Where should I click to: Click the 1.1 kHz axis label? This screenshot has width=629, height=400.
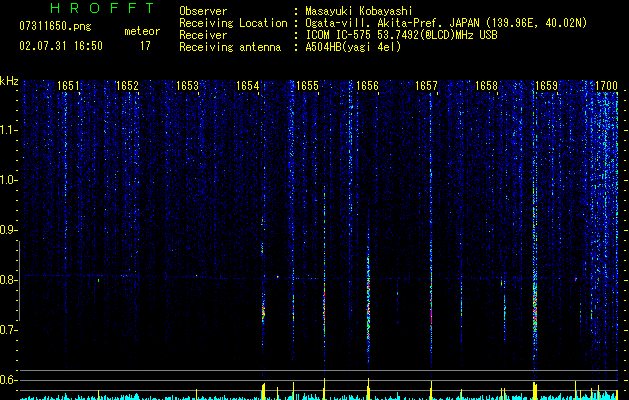(8, 130)
